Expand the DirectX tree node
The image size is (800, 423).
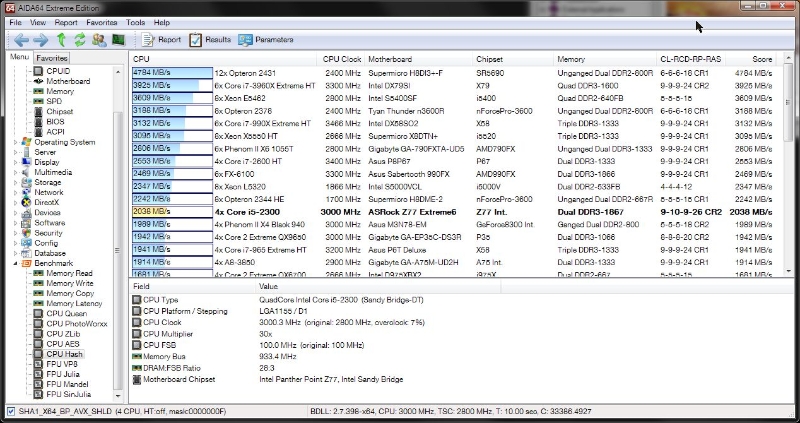click(x=15, y=203)
